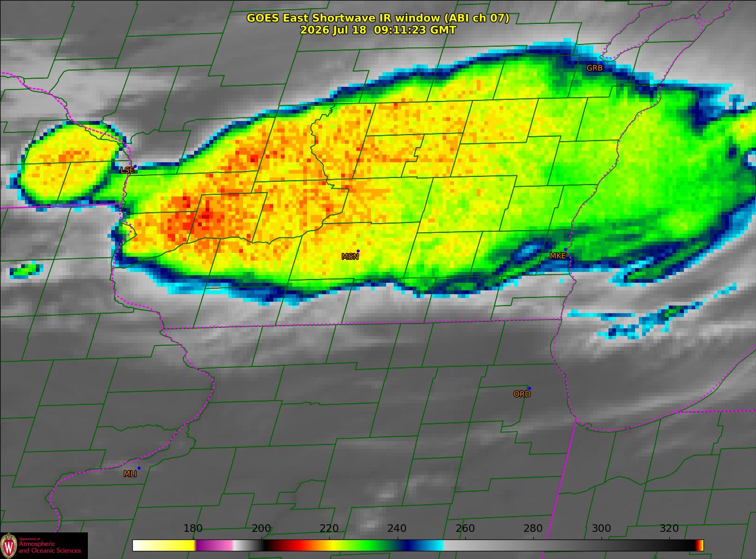Click the 300 label on color scale

tap(601, 529)
